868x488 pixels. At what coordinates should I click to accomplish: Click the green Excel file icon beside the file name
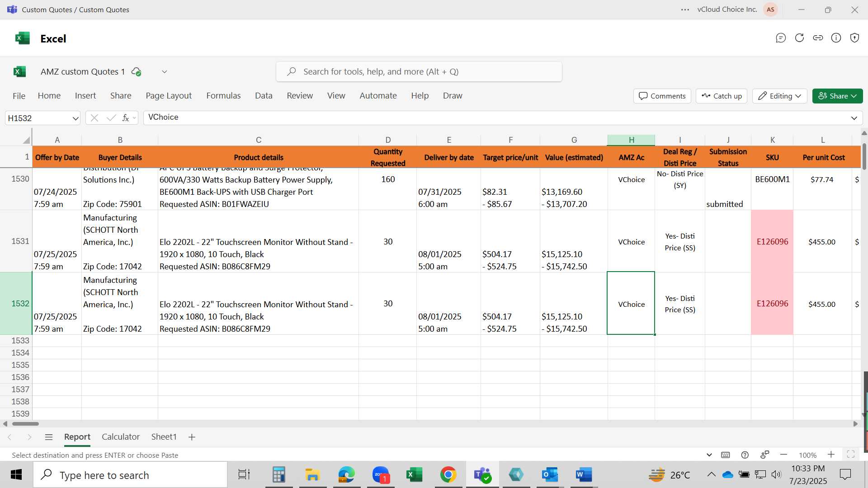pos(19,71)
